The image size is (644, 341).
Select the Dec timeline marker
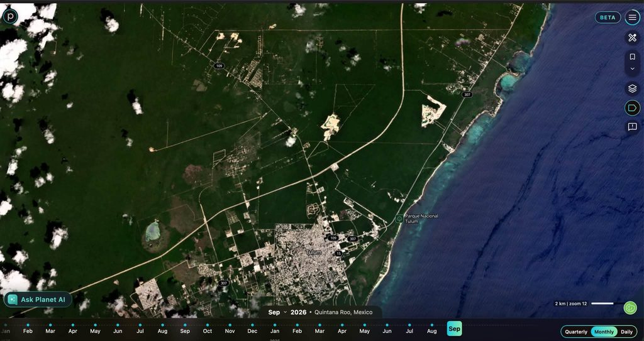point(252,330)
